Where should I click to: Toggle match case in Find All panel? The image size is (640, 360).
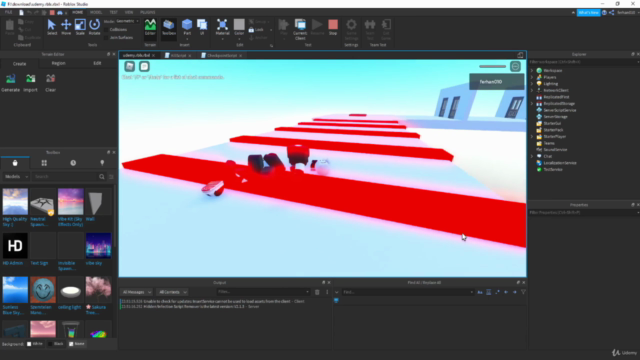[x=480, y=292]
